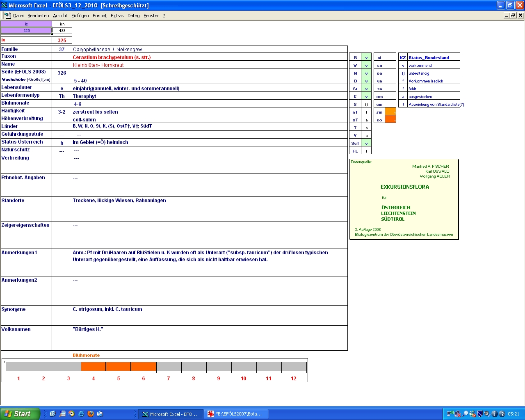
Task: Open the ? help menu
Action: 164,16
